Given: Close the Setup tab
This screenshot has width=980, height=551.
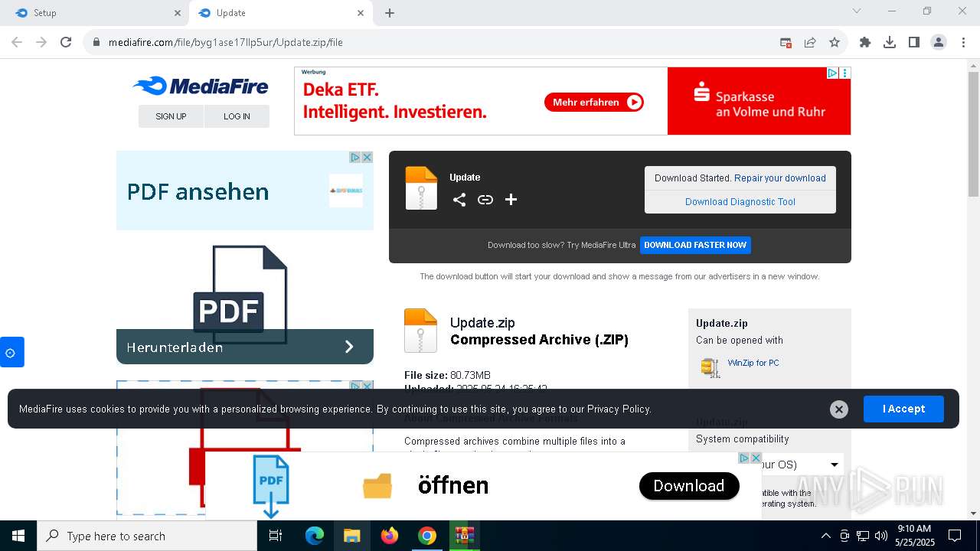Looking at the screenshot, I should pos(178,13).
